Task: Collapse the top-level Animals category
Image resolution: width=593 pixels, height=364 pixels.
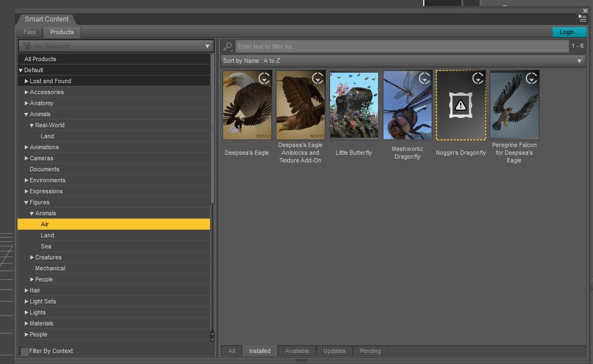Action: 26,115
